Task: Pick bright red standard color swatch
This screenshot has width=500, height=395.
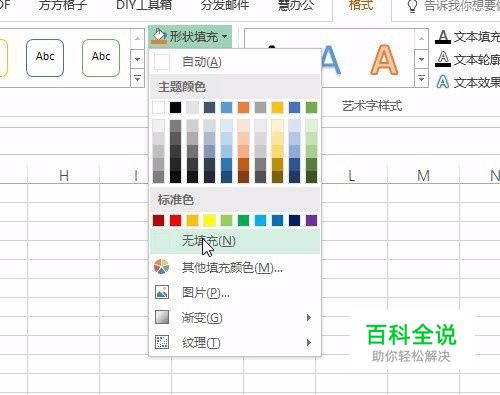Action: click(x=176, y=220)
